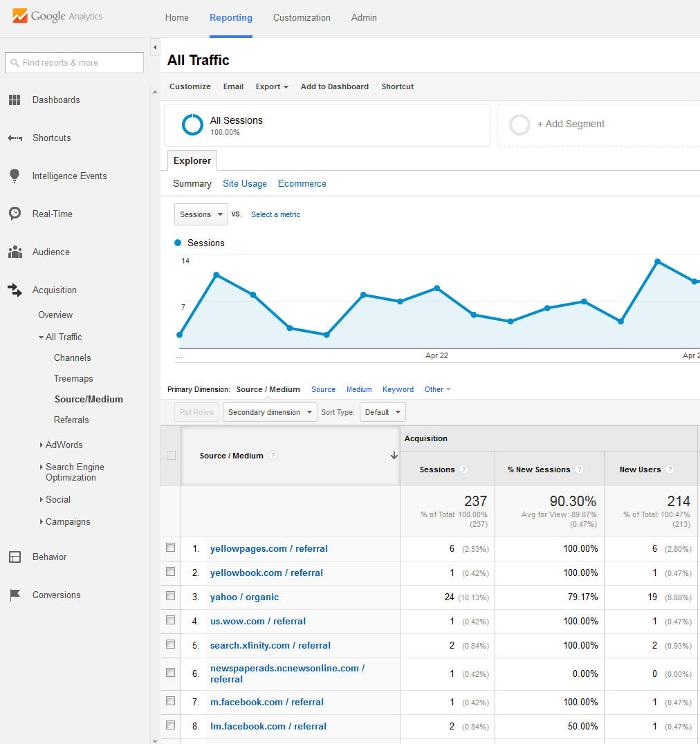Open Treemaps under All Traffic
This screenshot has height=744, width=700.
(x=73, y=379)
